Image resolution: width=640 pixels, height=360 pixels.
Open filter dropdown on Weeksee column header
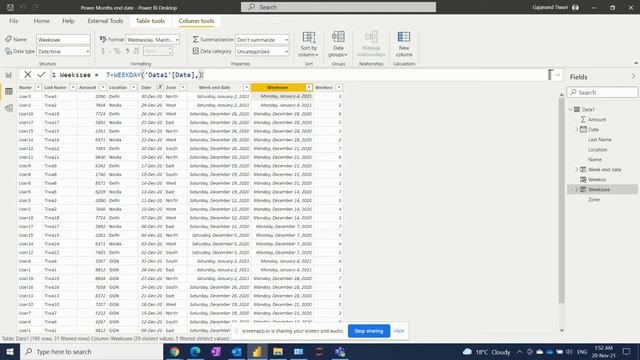(x=309, y=87)
